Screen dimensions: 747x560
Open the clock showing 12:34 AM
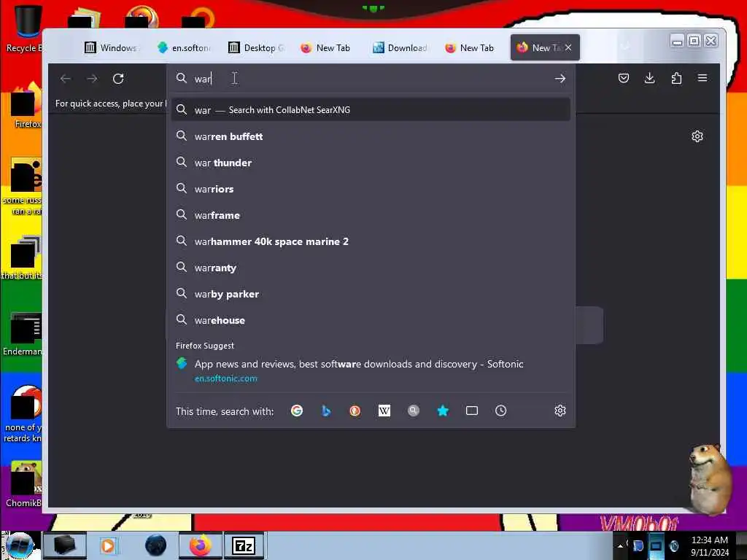click(x=709, y=546)
